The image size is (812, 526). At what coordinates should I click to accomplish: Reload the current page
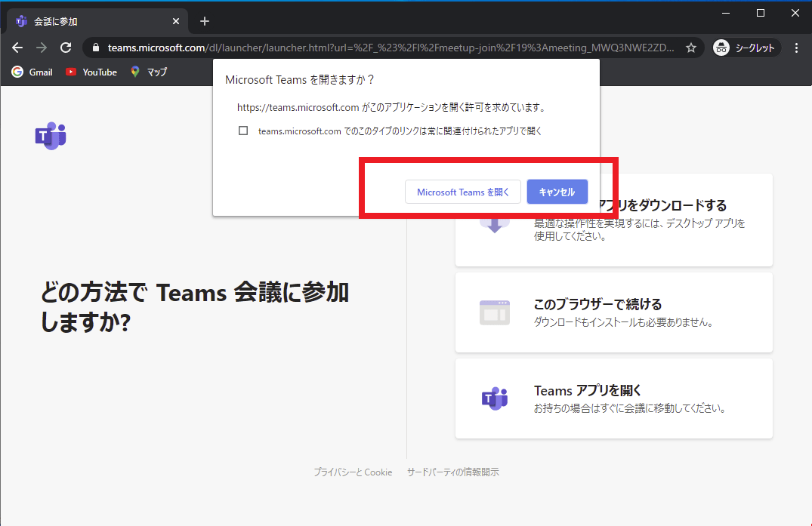(x=66, y=48)
